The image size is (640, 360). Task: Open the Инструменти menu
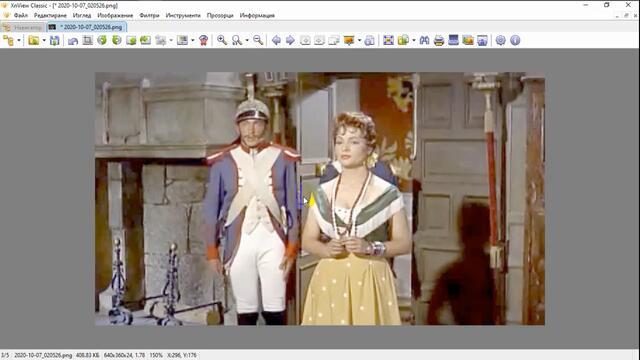[183, 16]
